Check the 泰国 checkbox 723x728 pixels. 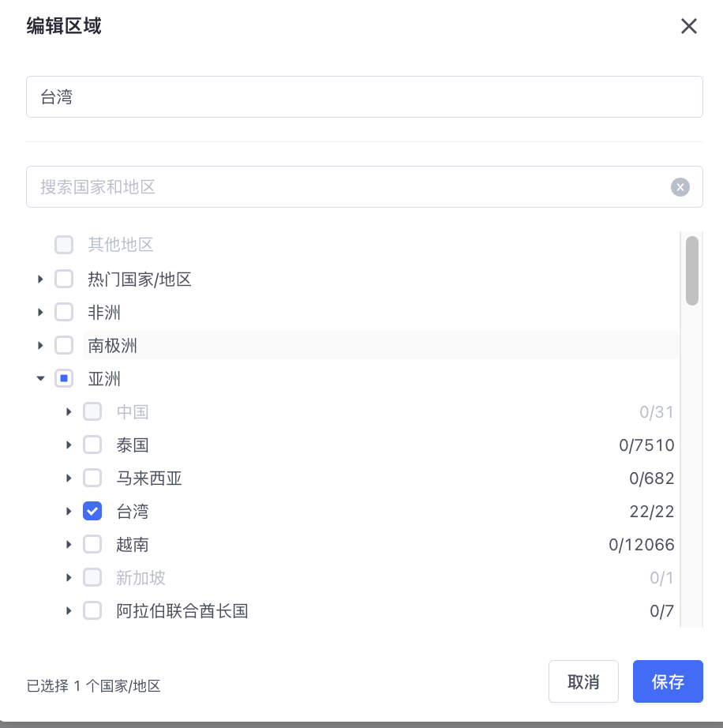tap(92, 445)
